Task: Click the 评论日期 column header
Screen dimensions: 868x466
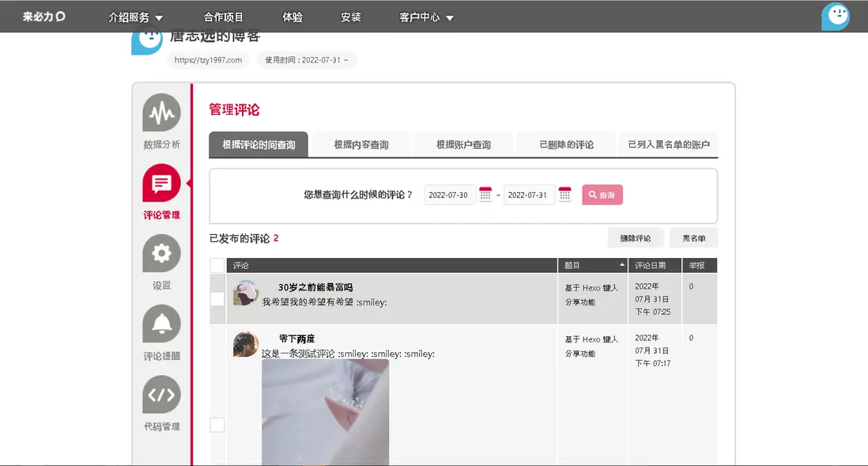Action: (655, 265)
